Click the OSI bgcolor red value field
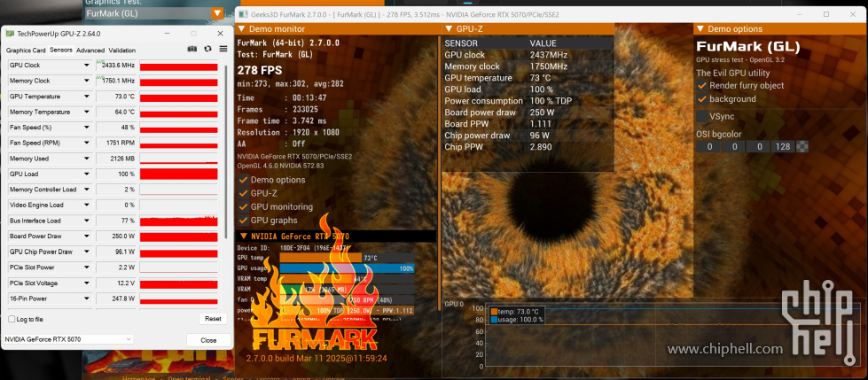The width and height of the screenshot is (868, 380). coord(708,146)
